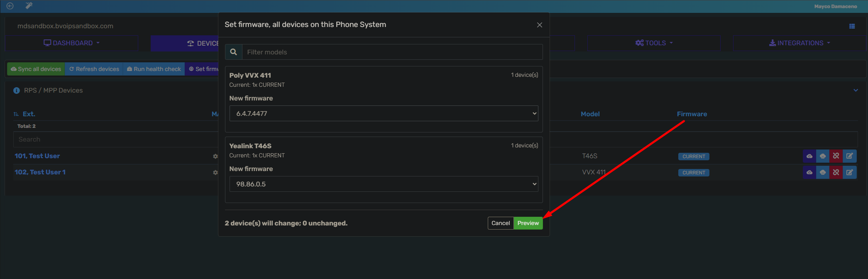Click the sort icon next to Ext.
This screenshot has width=868, height=279.
point(16,114)
